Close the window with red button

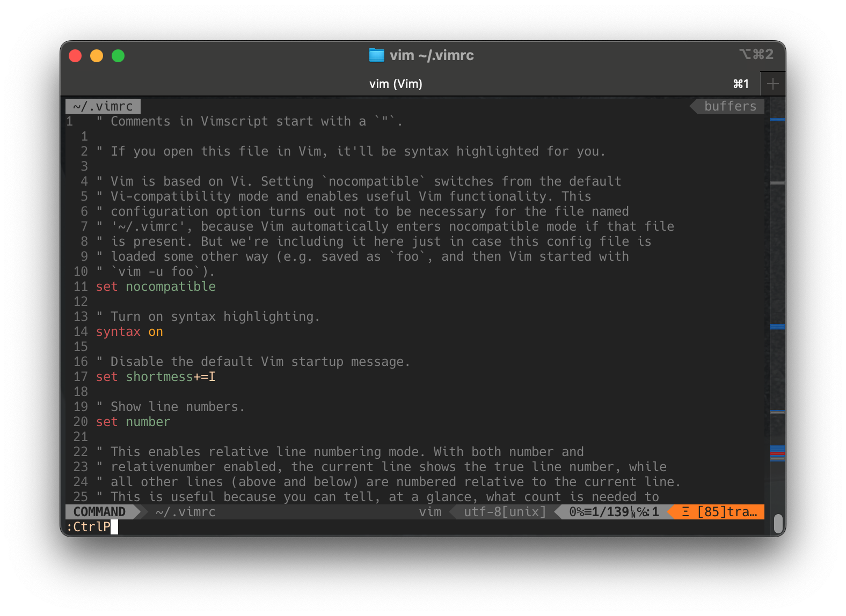[75, 56]
